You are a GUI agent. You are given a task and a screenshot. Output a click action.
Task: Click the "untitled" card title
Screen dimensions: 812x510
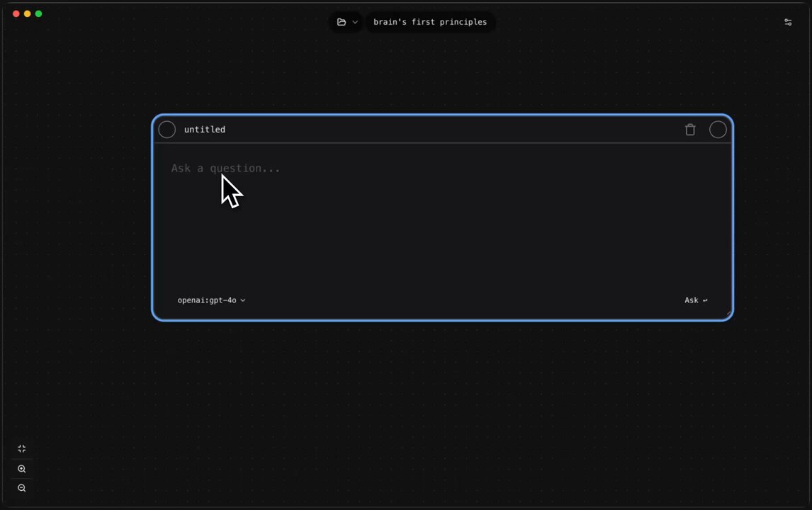205,130
